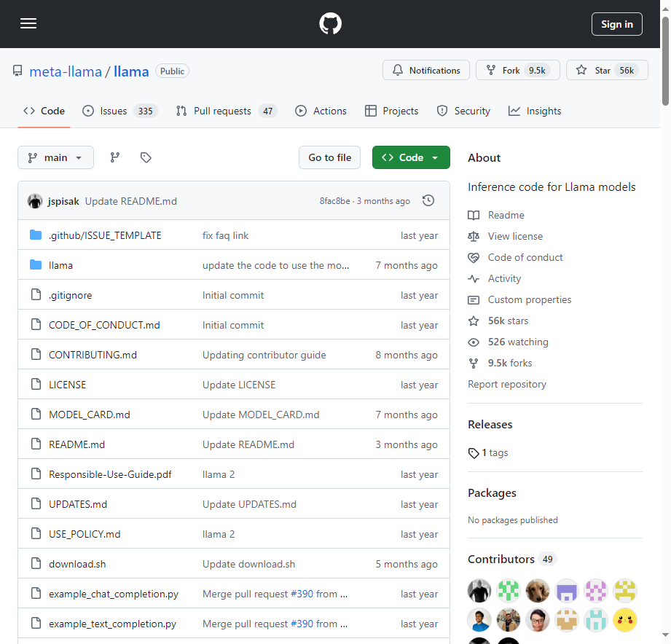This screenshot has height=644, width=671.
Task: Open the golden dog contributor avatar
Action: point(538,591)
